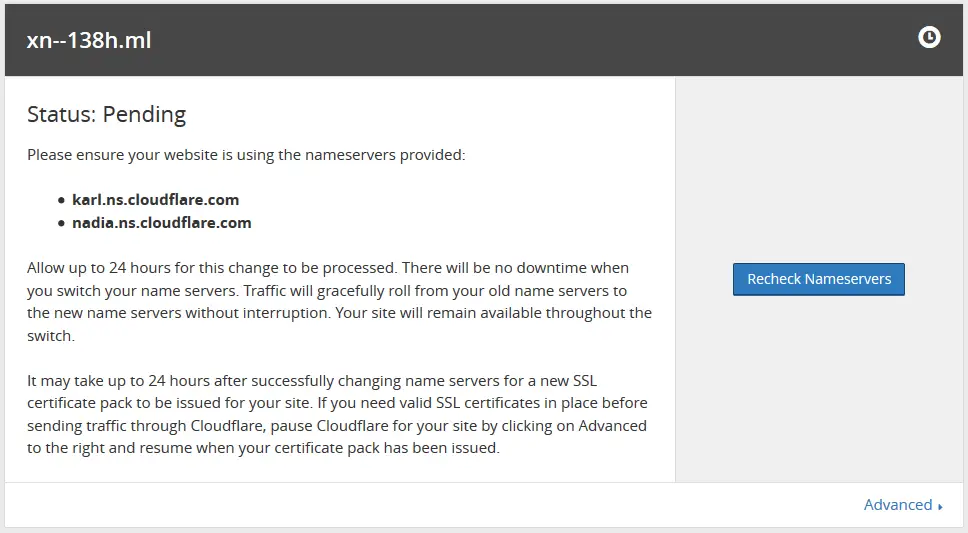
Task: Click the bullet point before karl nameserver
Action: pos(61,201)
